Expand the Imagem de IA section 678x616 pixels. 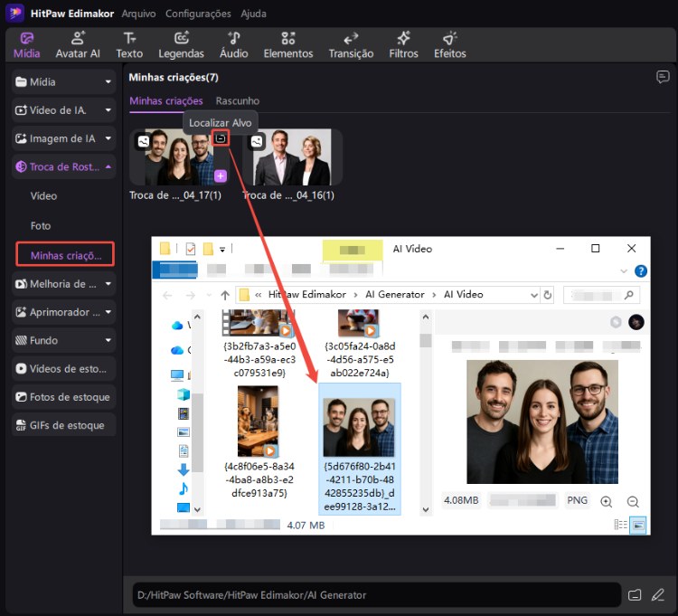tap(63, 138)
